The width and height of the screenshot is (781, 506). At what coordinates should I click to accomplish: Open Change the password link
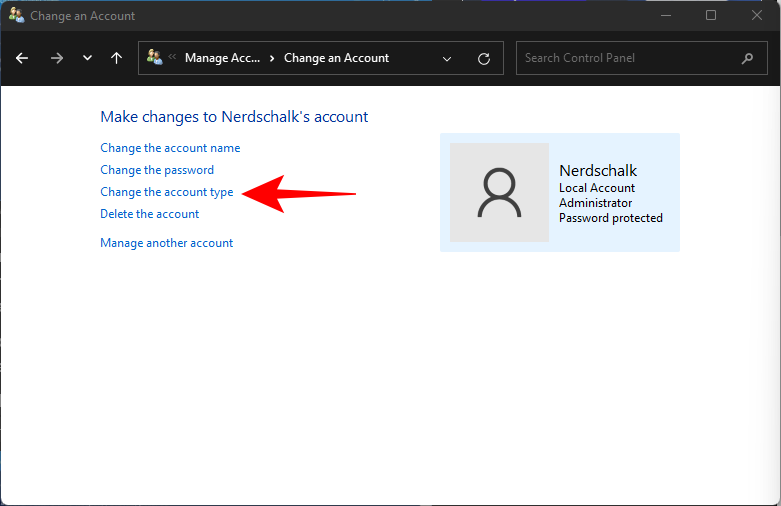157,170
